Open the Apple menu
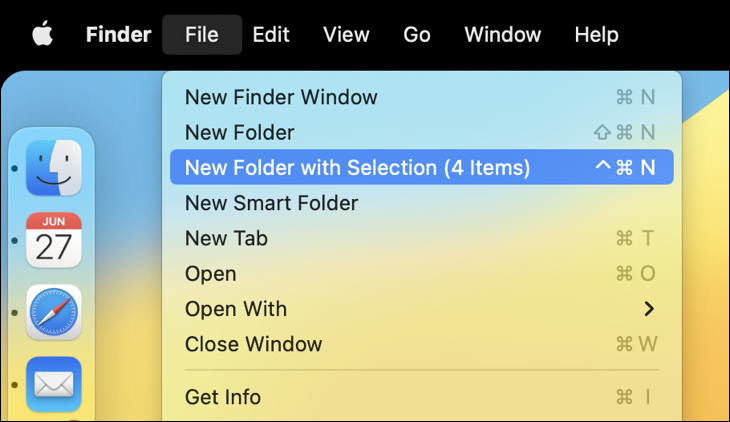Image resolution: width=730 pixels, height=422 pixels. [41, 35]
